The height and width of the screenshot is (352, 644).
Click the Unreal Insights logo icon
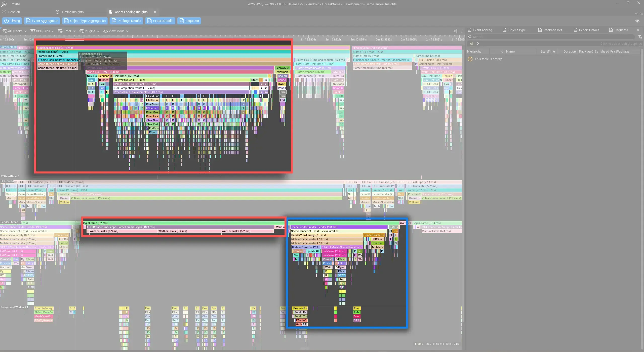[x=4, y=4]
